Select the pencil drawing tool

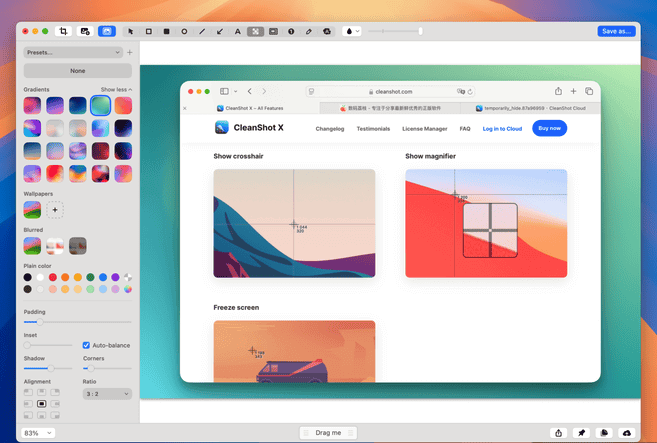click(309, 31)
